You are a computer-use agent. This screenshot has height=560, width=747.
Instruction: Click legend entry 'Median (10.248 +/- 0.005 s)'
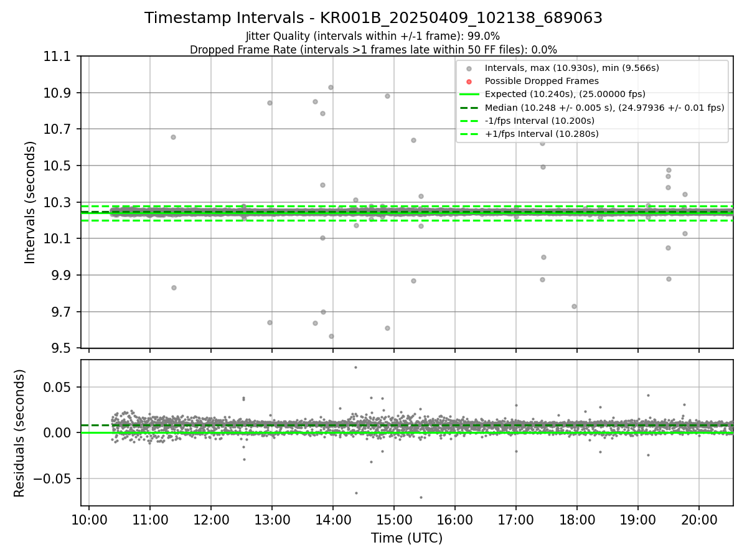[604, 108]
